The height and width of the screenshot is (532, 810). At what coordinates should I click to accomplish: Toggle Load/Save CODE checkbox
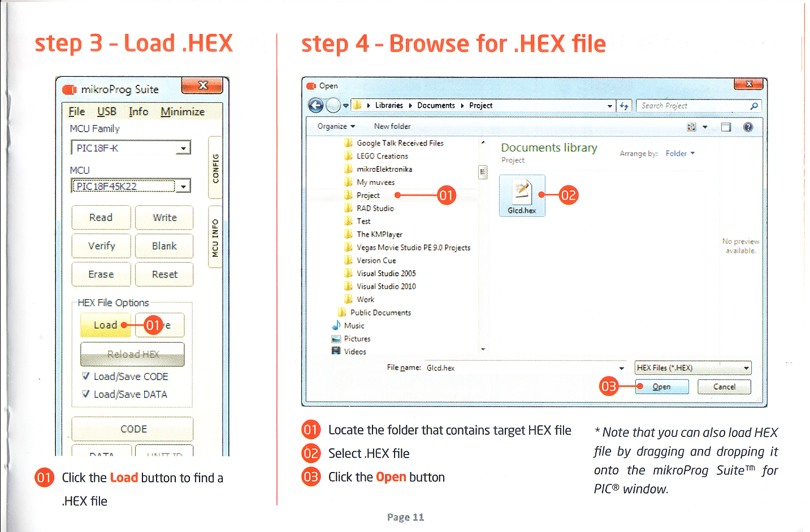coord(85,377)
